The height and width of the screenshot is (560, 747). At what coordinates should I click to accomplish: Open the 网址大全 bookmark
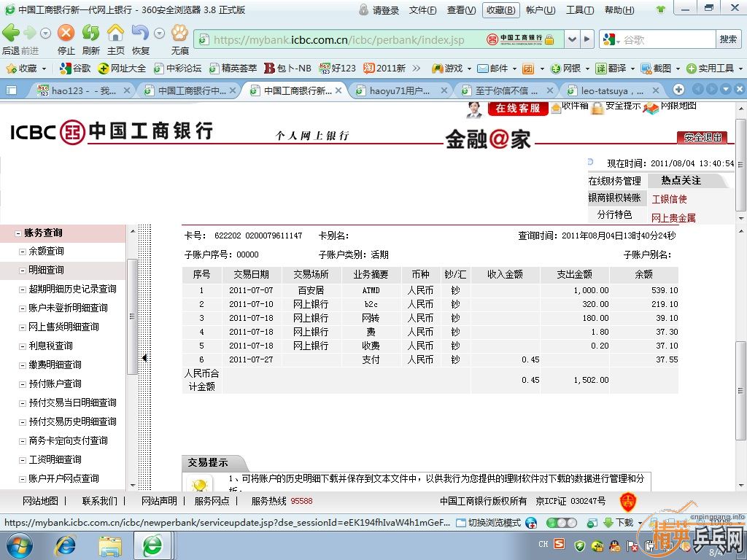tap(122, 69)
